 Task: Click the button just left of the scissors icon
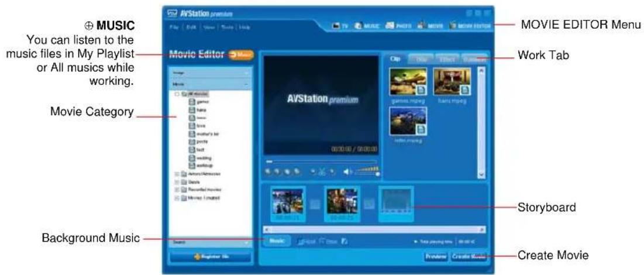[x=313, y=172]
